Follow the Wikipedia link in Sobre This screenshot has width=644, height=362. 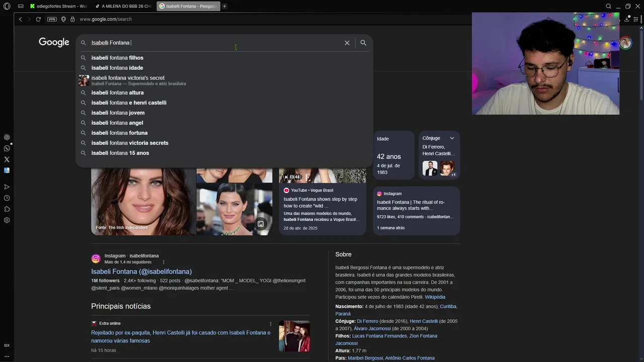pyautogui.click(x=435, y=297)
